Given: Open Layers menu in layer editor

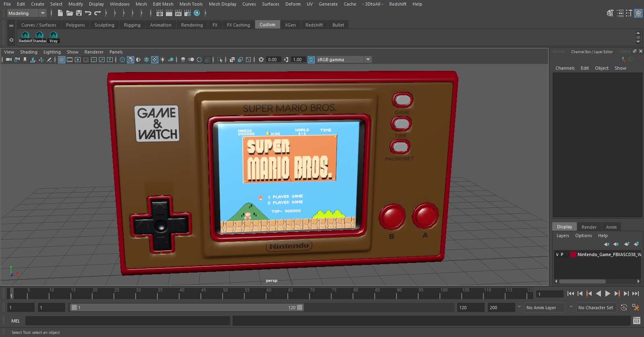Looking at the screenshot, I should click(x=563, y=236).
